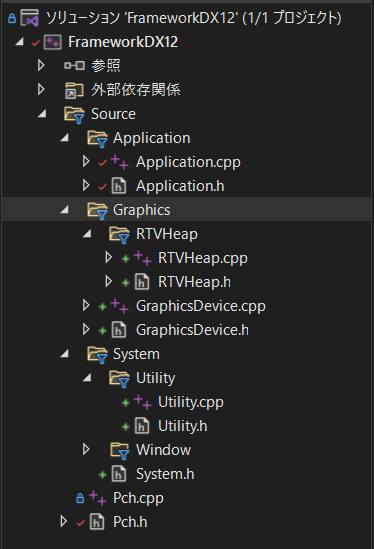The image size is (374, 549).
Task: Click the red checkmark beside FrameworkDX12 project
Action: [x=36, y=43]
